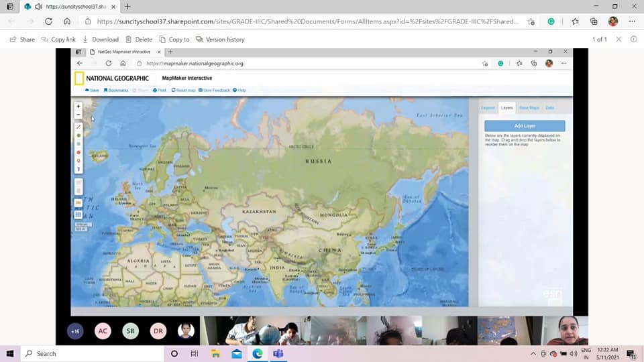Click Copy to in the SharePoint toolbar
644x362 pixels.
coord(174,40)
